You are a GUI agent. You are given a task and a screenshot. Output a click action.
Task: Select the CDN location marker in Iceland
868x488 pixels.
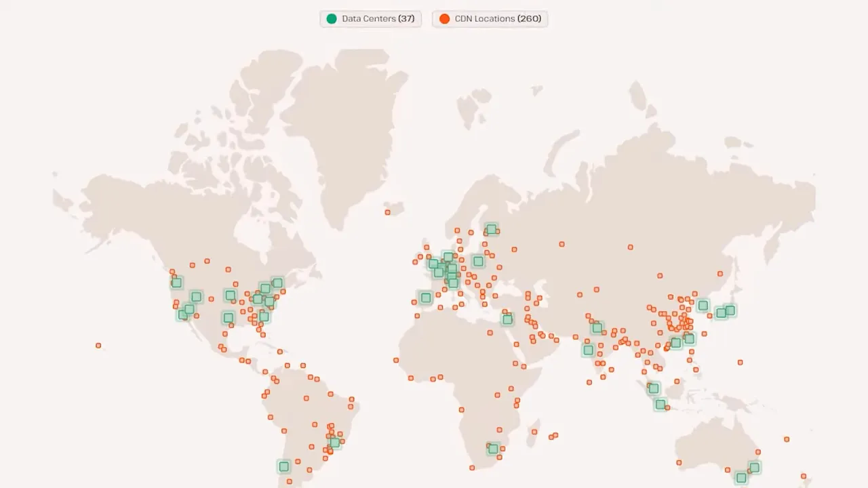point(388,212)
